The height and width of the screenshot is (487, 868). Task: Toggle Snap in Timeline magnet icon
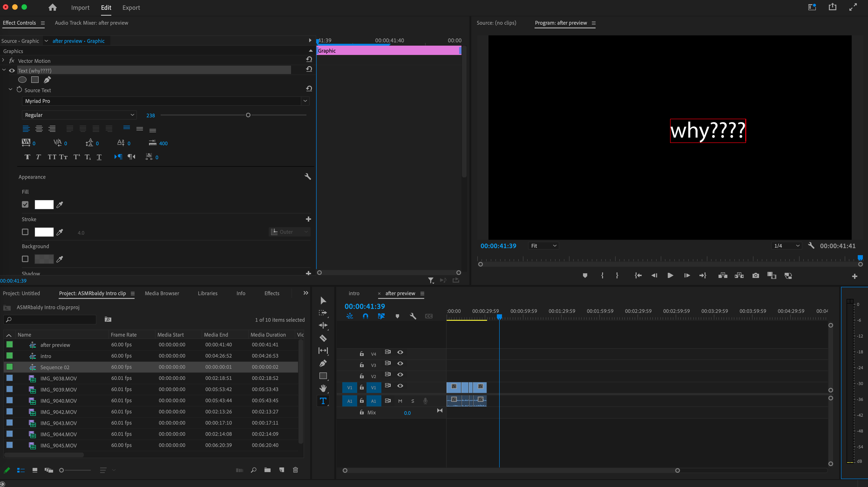pyautogui.click(x=365, y=316)
